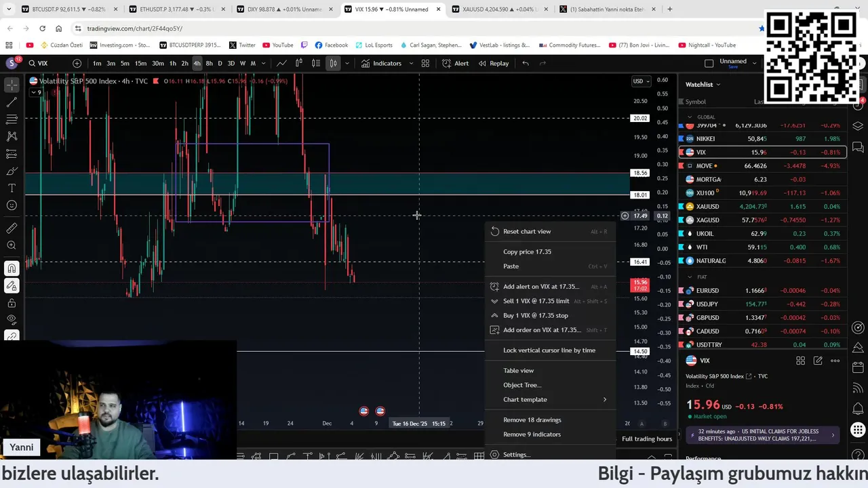
Task: Click the compare or add symbol plus icon
Action: pyautogui.click(x=77, y=63)
